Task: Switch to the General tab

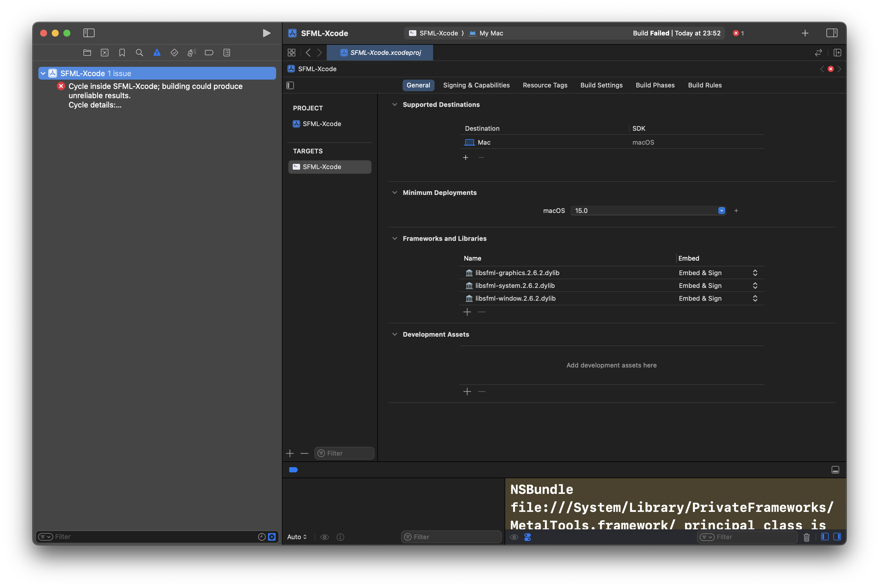Action: click(418, 85)
